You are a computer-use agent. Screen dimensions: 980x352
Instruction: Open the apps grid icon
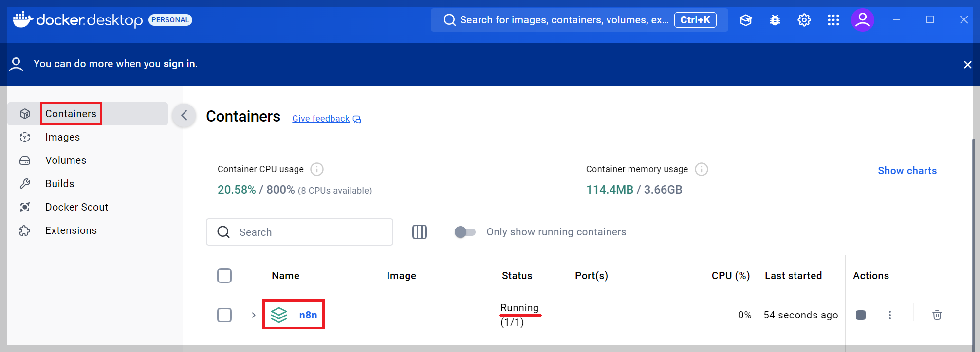click(833, 20)
